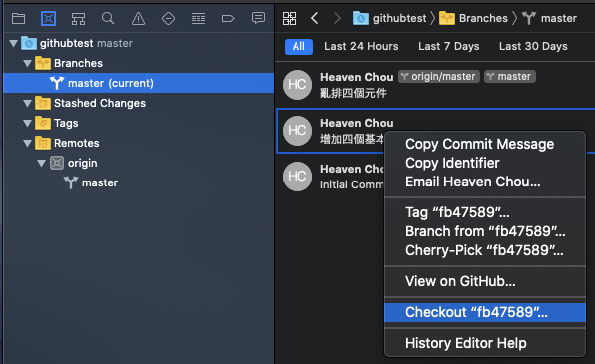Click master branch icon in jump bar
This screenshot has width=595, height=364.
[529, 18]
